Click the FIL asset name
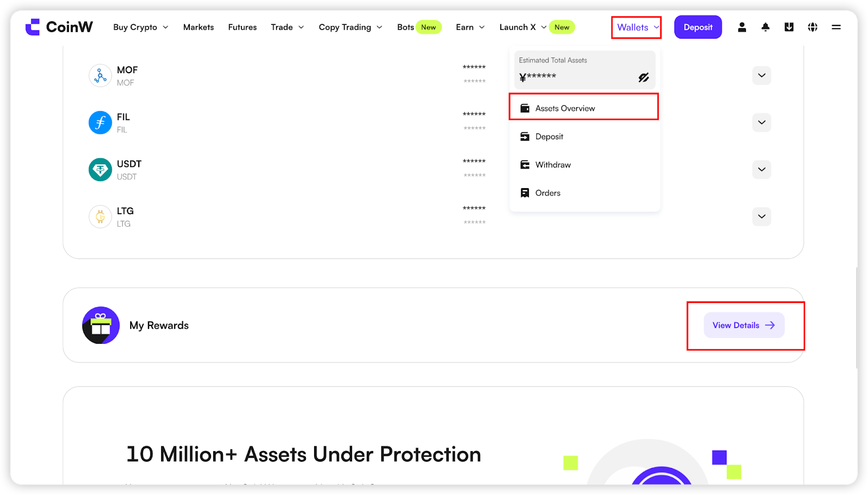 [123, 117]
